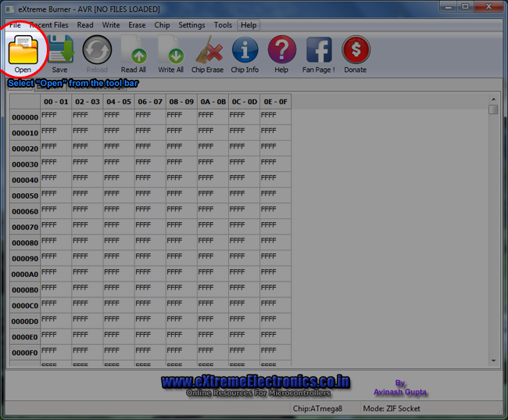Open the Settings menu

point(191,25)
